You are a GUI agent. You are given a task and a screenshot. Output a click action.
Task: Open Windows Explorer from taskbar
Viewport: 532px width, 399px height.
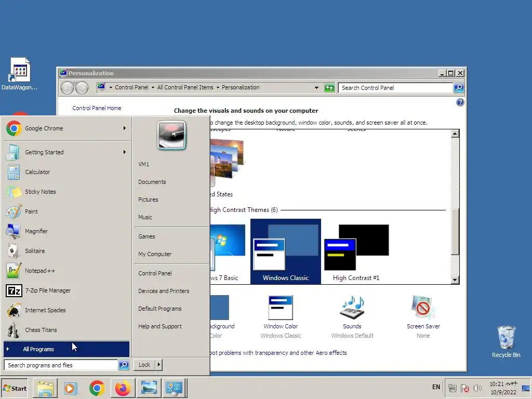tap(45, 388)
